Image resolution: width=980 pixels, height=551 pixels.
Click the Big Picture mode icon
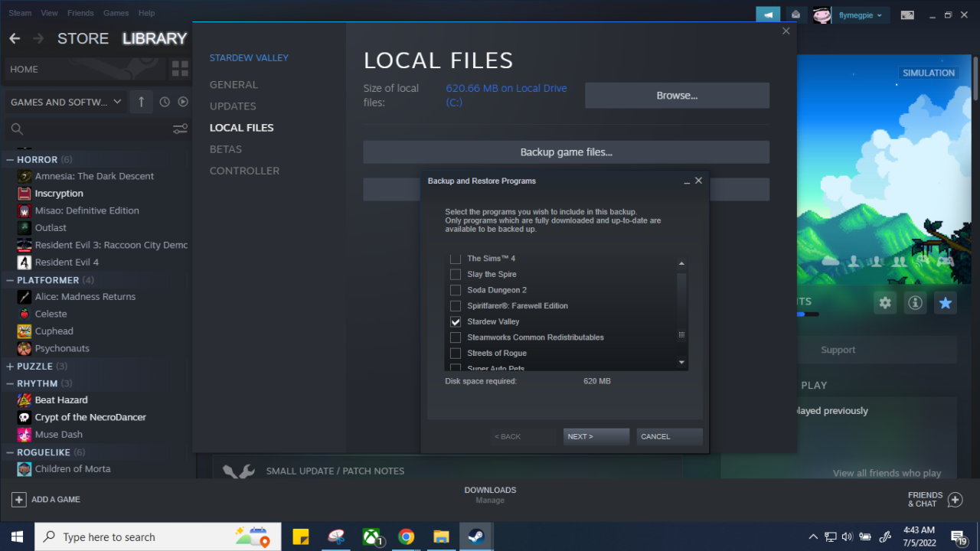coord(907,15)
